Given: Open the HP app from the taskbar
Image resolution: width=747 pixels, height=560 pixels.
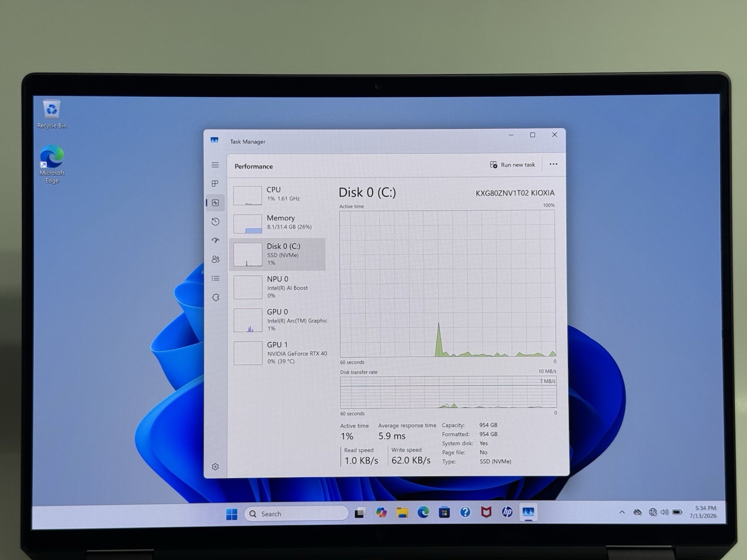Looking at the screenshot, I should (x=507, y=512).
